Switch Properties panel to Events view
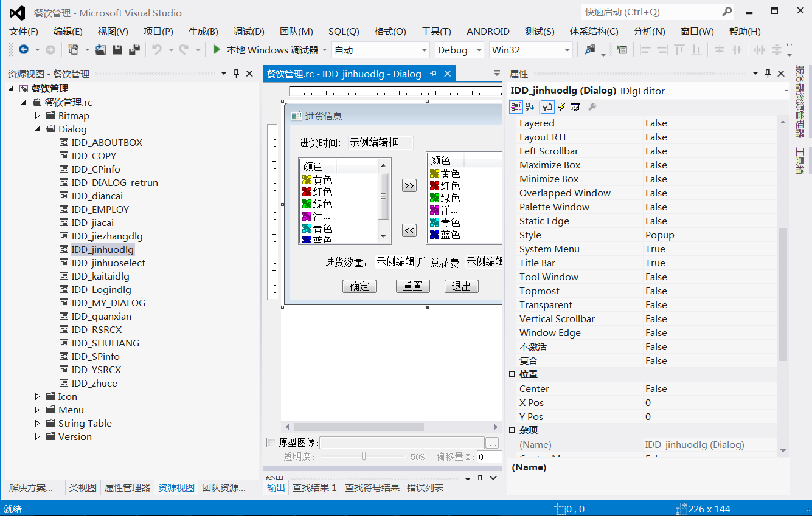Screen dimensions: 812x516 (561, 106)
